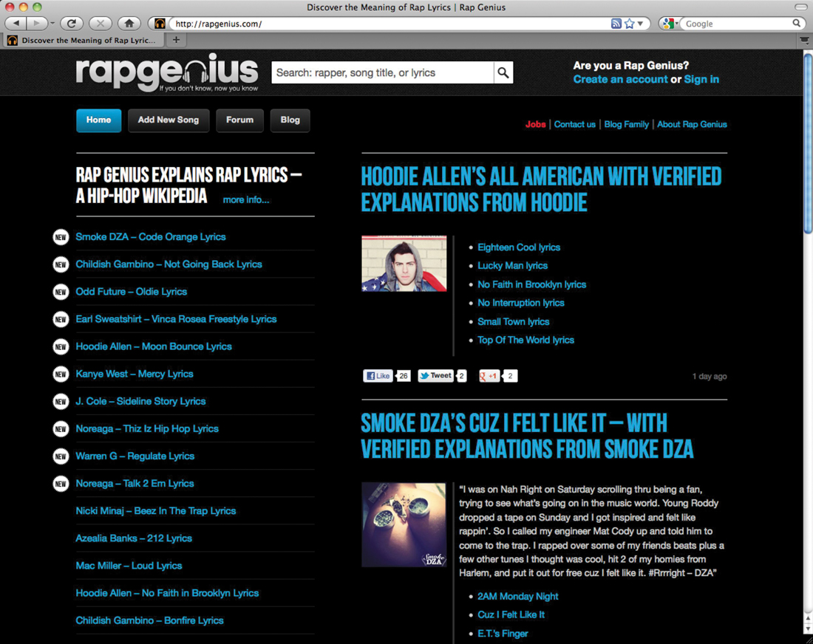Image resolution: width=813 pixels, height=644 pixels.
Task: Go to the browser Home icon
Action: 129,24
